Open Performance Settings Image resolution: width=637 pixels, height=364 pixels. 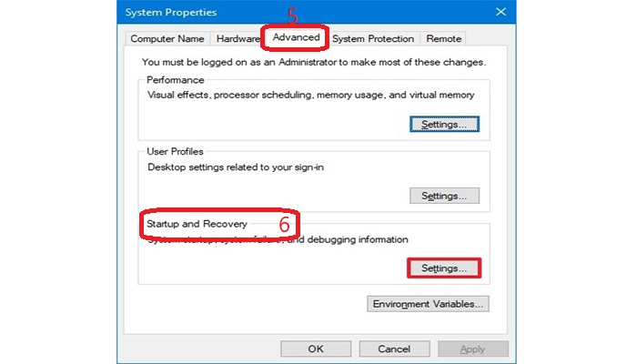click(444, 123)
